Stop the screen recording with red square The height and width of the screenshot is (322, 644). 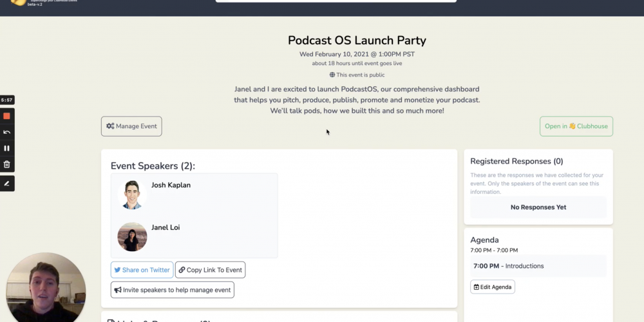[x=6, y=116]
